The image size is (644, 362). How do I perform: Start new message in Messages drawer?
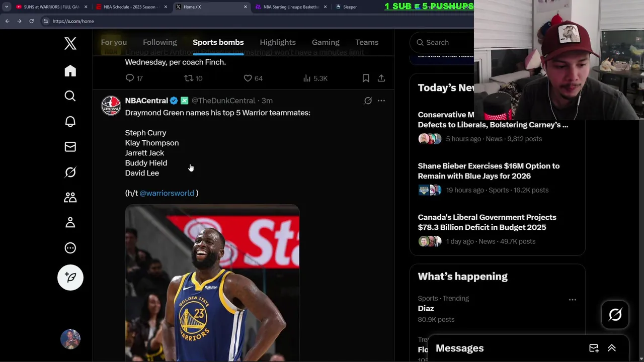tap(594, 348)
